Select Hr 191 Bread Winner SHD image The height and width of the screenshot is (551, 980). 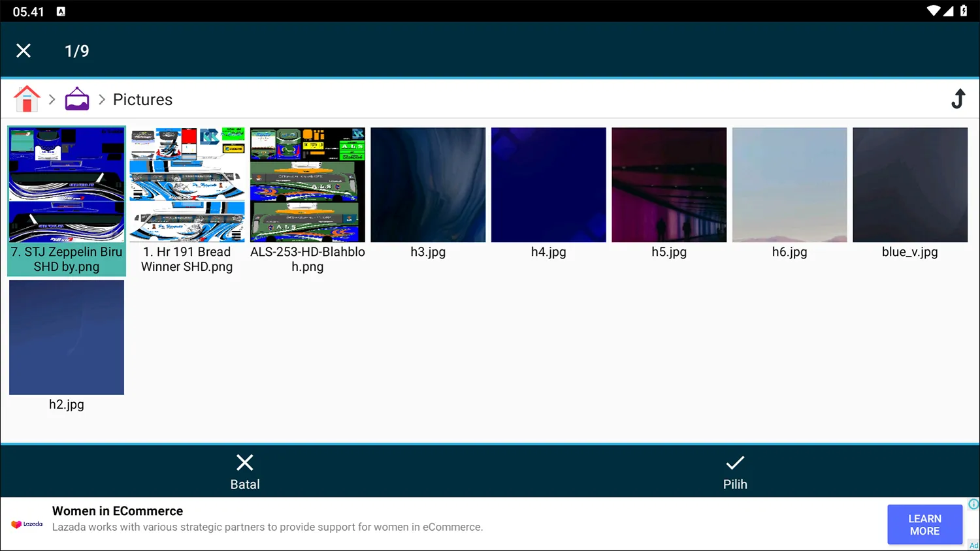coord(187,185)
